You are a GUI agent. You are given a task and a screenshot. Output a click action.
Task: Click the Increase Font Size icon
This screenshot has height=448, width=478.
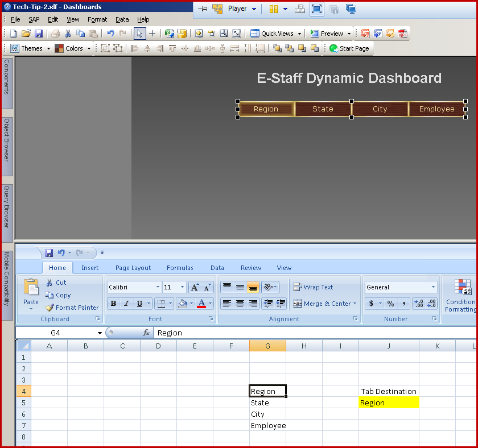(195, 287)
